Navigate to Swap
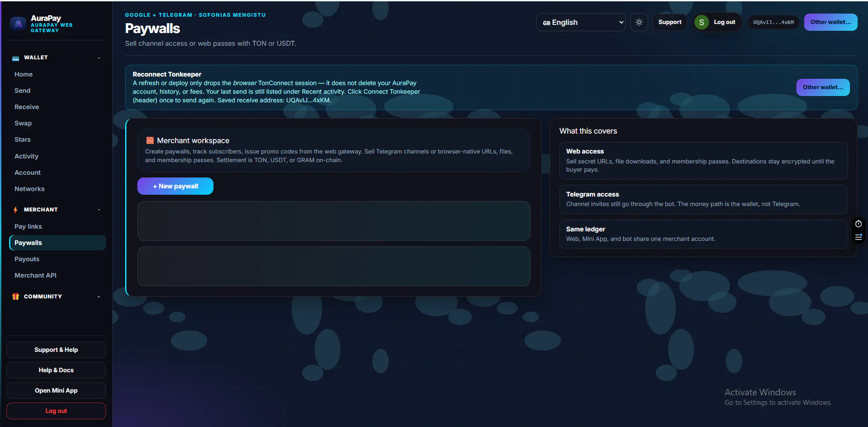Viewport: 868px width, 427px height. pyautogui.click(x=23, y=123)
